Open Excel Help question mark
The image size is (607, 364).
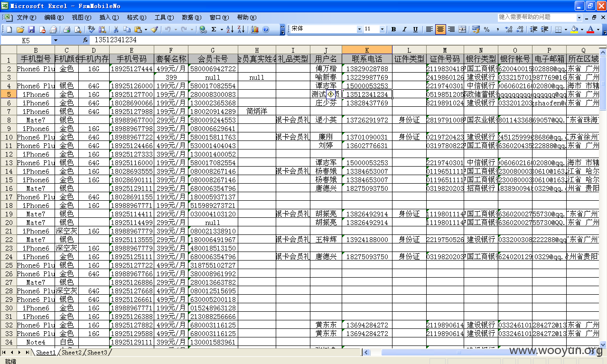(266, 29)
